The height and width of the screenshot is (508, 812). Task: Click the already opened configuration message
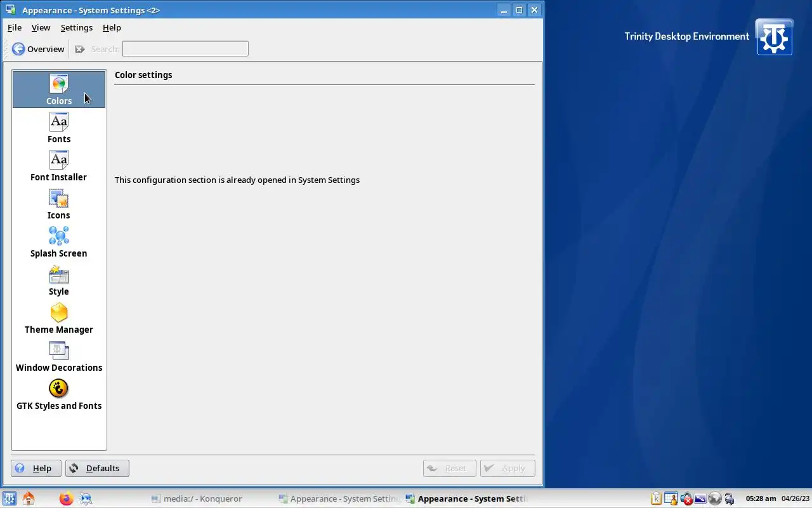coord(237,180)
